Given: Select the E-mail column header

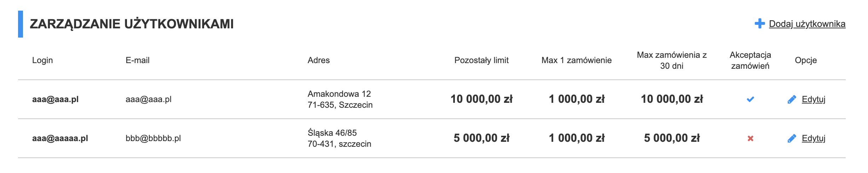Looking at the screenshot, I should click(138, 60).
